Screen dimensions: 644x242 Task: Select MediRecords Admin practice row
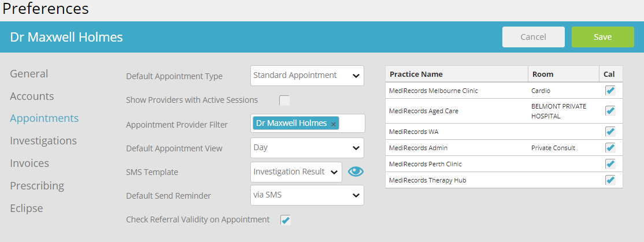click(x=504, y=148)
